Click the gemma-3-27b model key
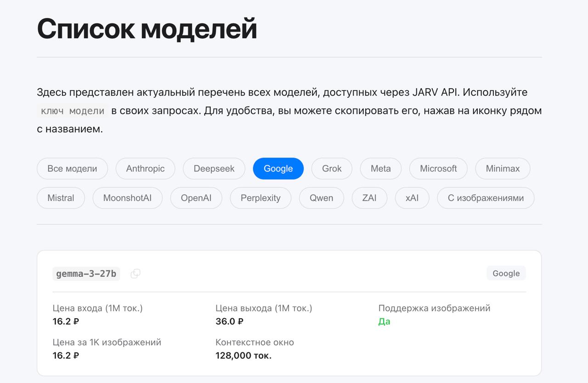588x383 pixels. point(86,274)
